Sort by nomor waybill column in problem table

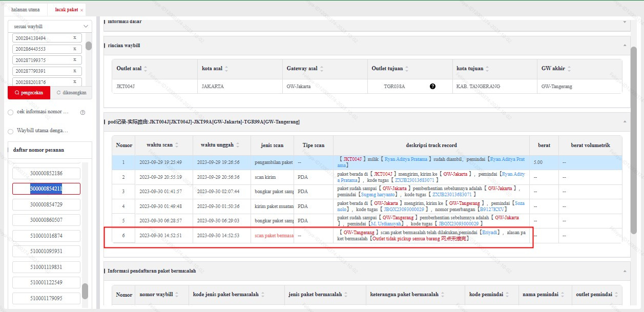pos(177,295)
